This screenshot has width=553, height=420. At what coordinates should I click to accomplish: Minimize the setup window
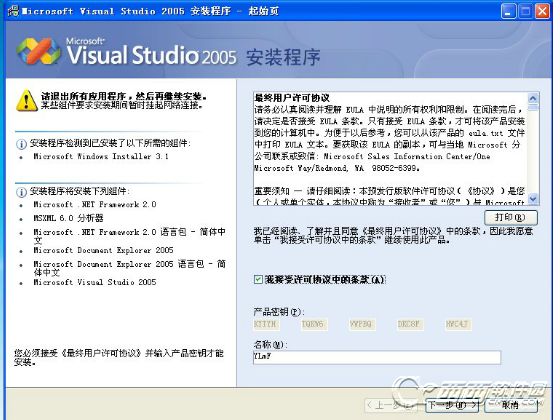coord(508,11)
